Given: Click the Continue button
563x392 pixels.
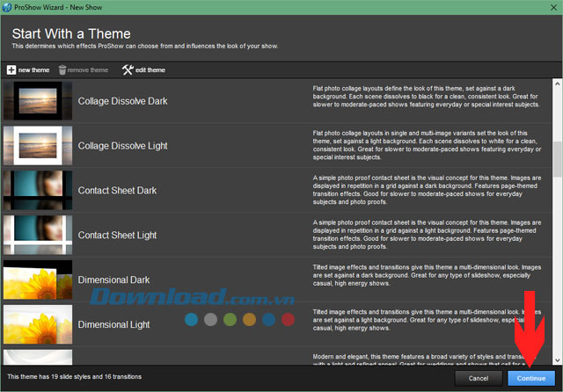Looking at the screenshot, I should [x=531, y=378].
